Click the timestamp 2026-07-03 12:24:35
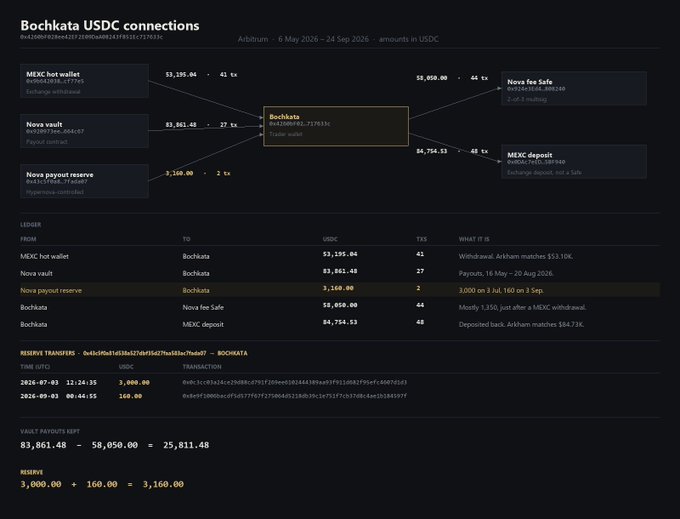This screenshot has height=519, width=680. (x=59, y=382)
